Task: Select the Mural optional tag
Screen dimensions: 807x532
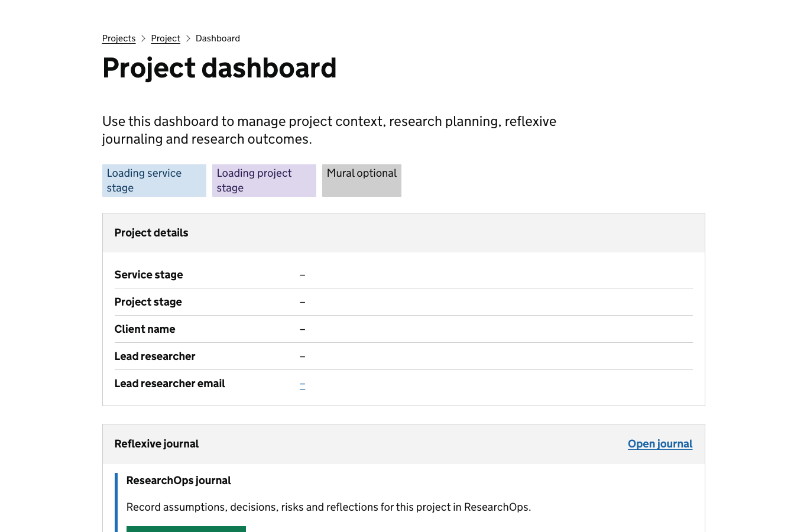Action: coord(362,180)
